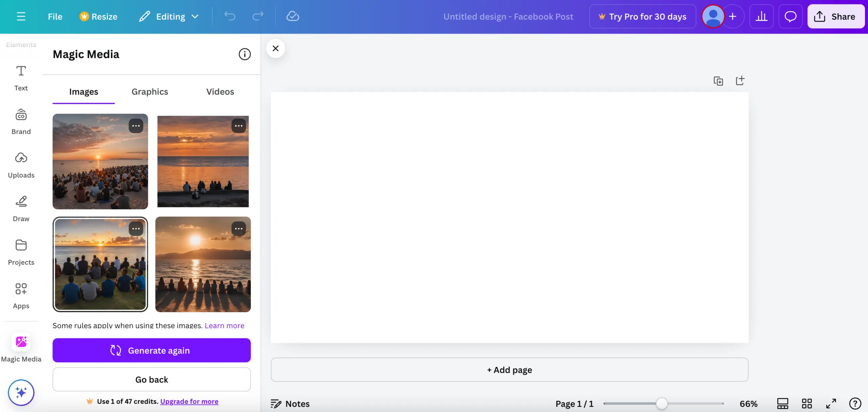Viewport: 868px width, 412px height.
Task: Open the user profile avatar
Action: (x=713, y=16)
